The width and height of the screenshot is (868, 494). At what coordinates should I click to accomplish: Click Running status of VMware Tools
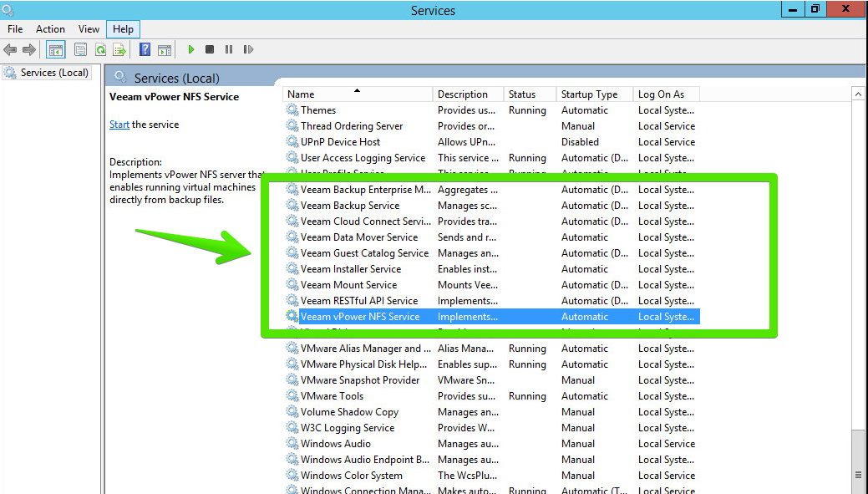point(527,396)
